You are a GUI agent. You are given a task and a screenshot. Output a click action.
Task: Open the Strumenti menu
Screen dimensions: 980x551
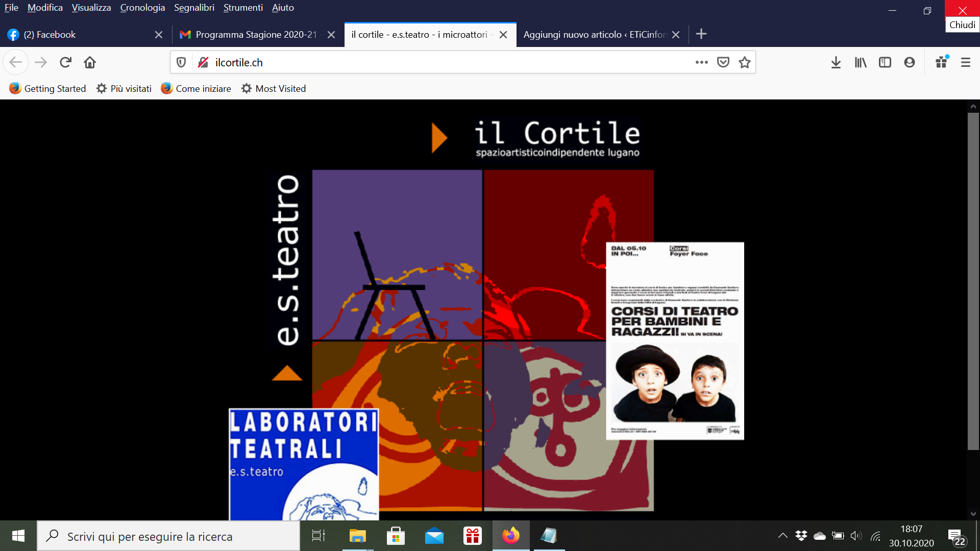click(x=243, y=8)
